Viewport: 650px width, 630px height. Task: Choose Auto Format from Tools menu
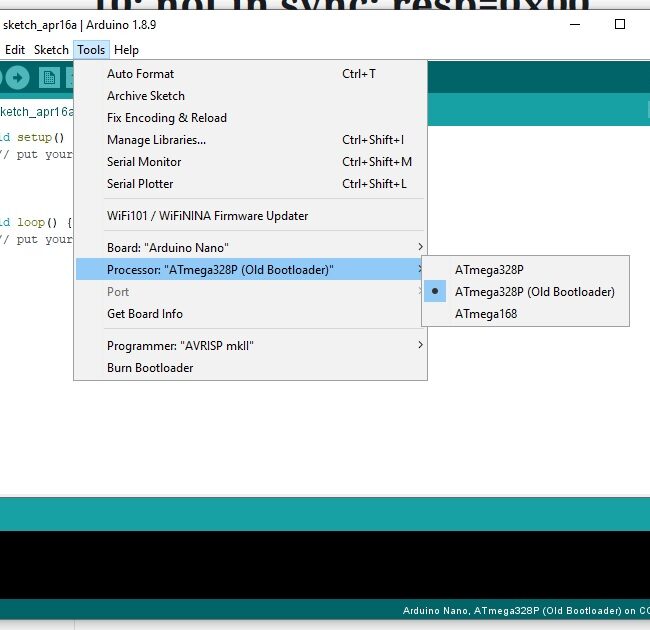pos(250,74)
